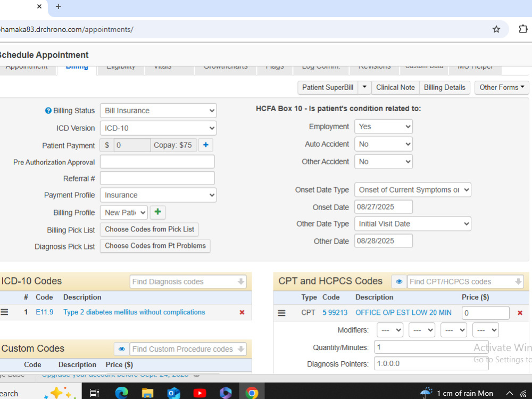Image resolution: width=532 pixels, height=399 pixels.
Task: Bookmark this page with the star icon
Action: [496, 29]
